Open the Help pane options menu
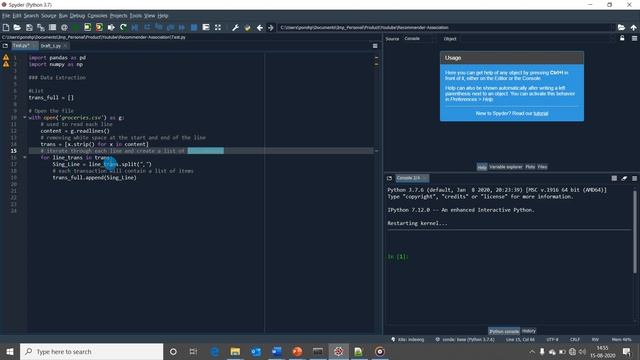 click(634, 38)
